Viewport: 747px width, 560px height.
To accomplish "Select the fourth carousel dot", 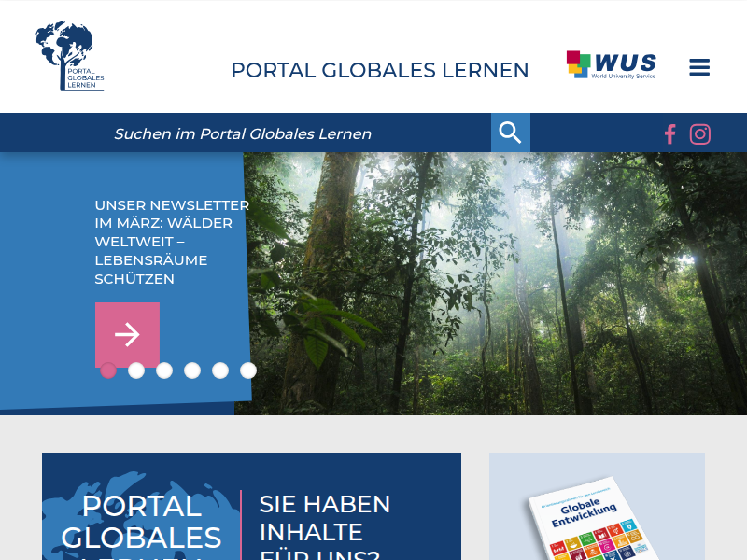I will (192, 371).
